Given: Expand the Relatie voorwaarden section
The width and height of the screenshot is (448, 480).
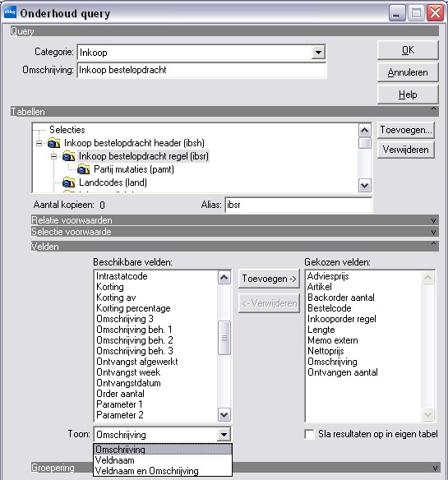Looking at the screenshot, I should 433,220.
